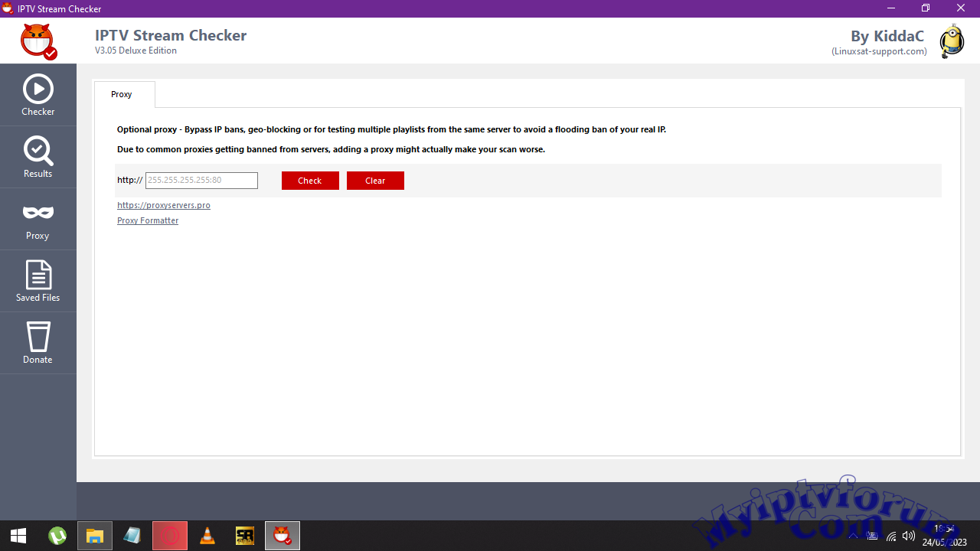The image size is (980, 551).
Task: Open the Checker section in the sidebar
Action: (38, 94)
